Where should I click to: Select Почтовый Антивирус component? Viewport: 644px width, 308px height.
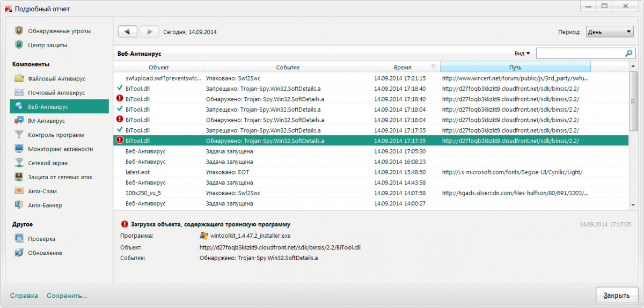tap(56, 93)
